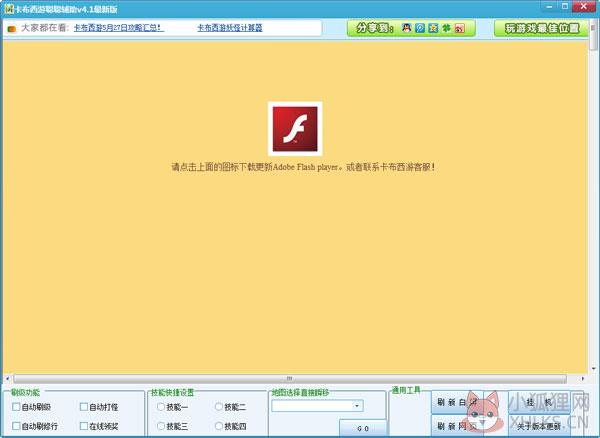
Task: Click the 挂机 button
Action: pos(539,402)
